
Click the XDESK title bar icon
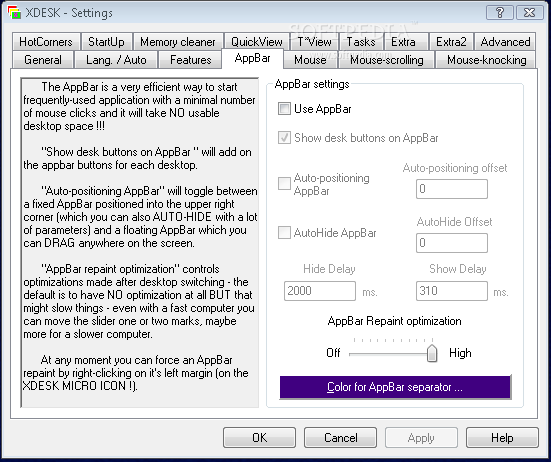click(14, 12)
